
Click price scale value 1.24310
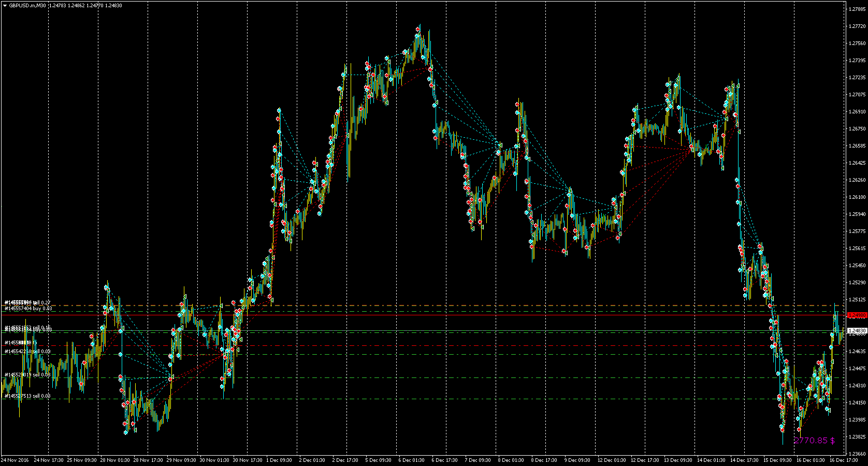[x=858, y=386]
